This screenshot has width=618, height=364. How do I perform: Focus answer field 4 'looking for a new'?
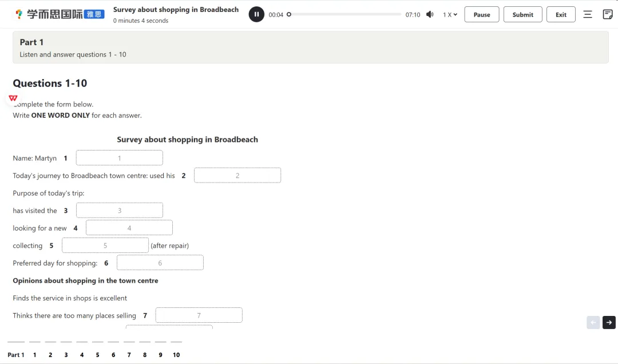[x=129, y=228]
